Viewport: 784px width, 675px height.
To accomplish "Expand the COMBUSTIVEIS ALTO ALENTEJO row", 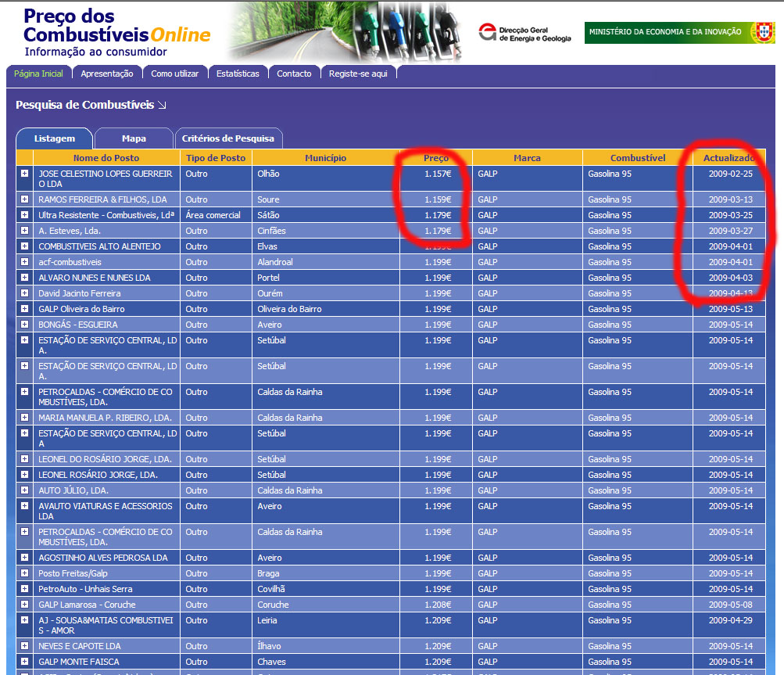I will tap(24, 246).
